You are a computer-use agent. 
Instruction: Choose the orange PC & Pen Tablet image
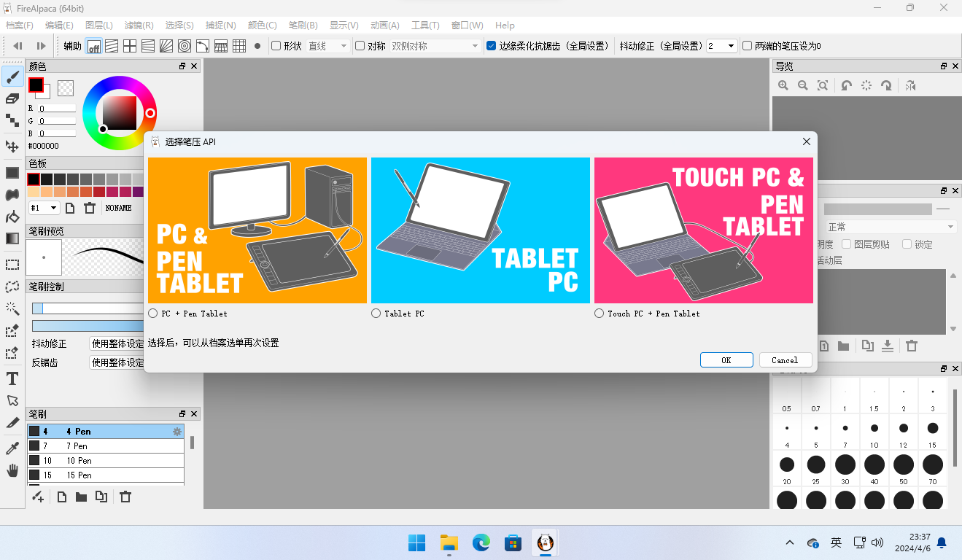[257, 230]
